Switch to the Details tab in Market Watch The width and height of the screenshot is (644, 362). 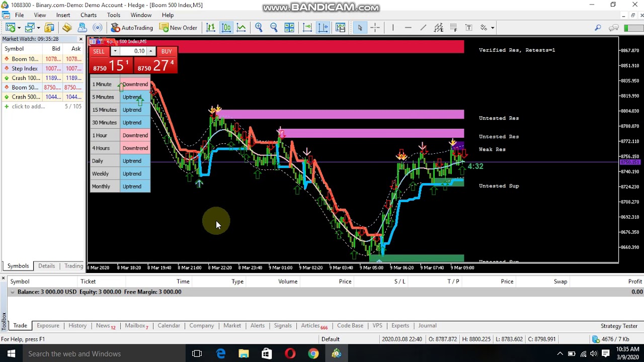click(46, 266)
